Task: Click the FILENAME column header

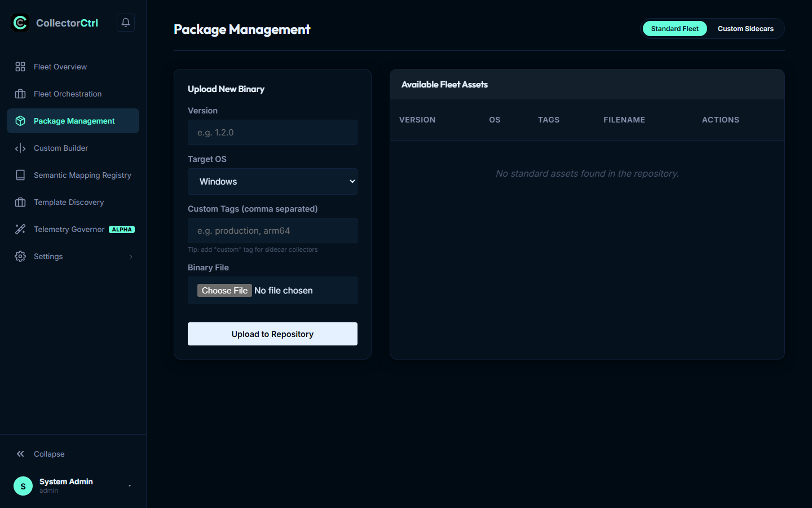Action: coord(624,120)
